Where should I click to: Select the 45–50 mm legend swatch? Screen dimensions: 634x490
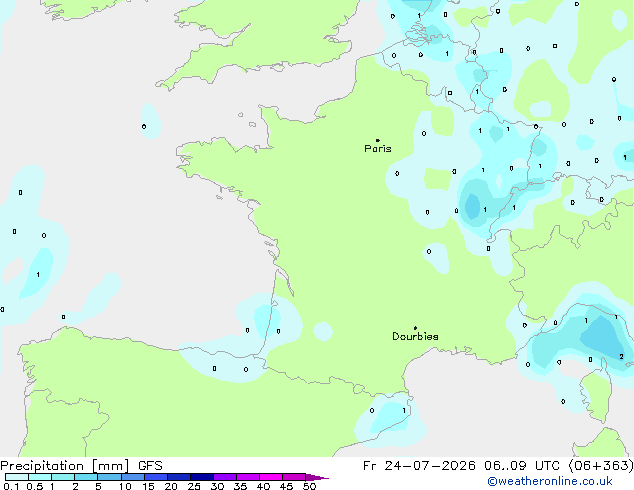[x=294, y=477]
